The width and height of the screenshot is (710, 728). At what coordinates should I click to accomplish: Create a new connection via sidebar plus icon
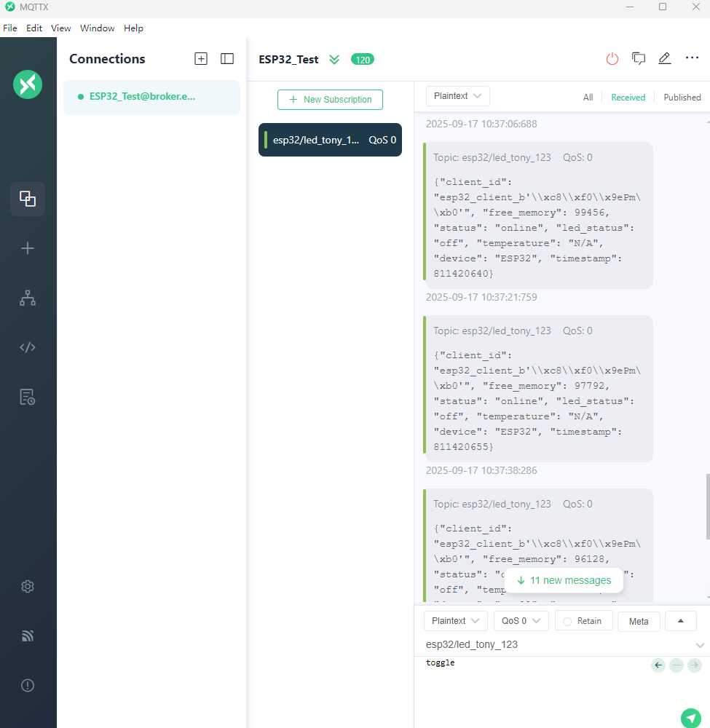(28, 248)
